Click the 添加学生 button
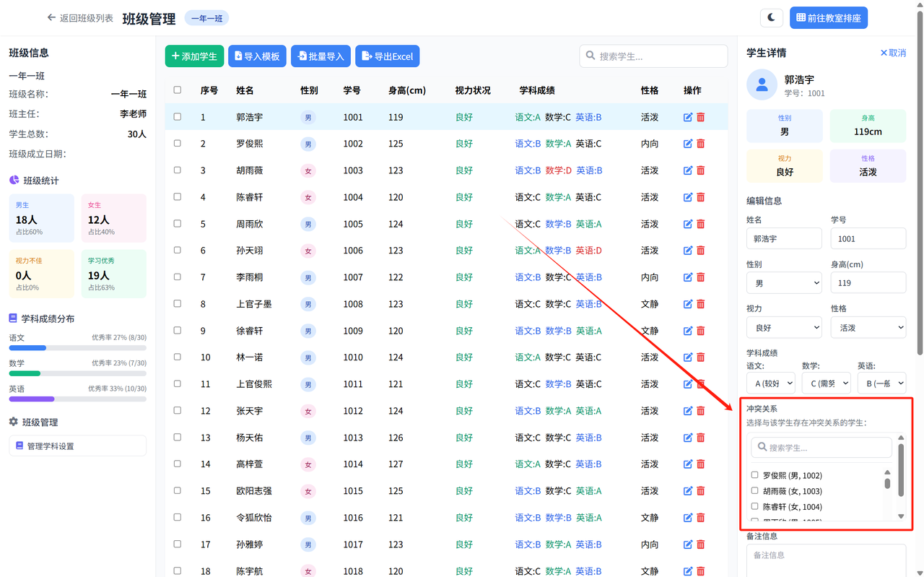The height and width of the screenshot is (577, 924). (194, 56)
